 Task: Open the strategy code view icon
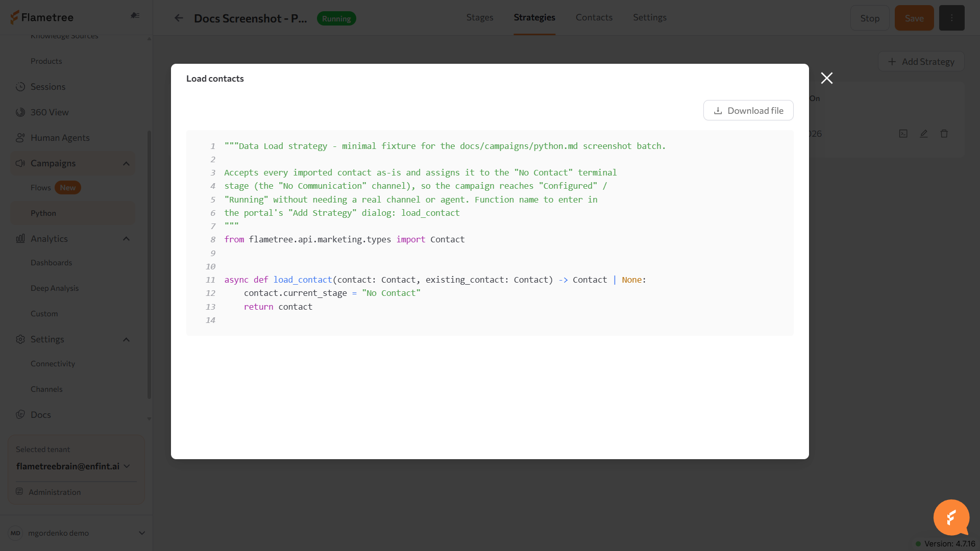[x=903, y=134]
